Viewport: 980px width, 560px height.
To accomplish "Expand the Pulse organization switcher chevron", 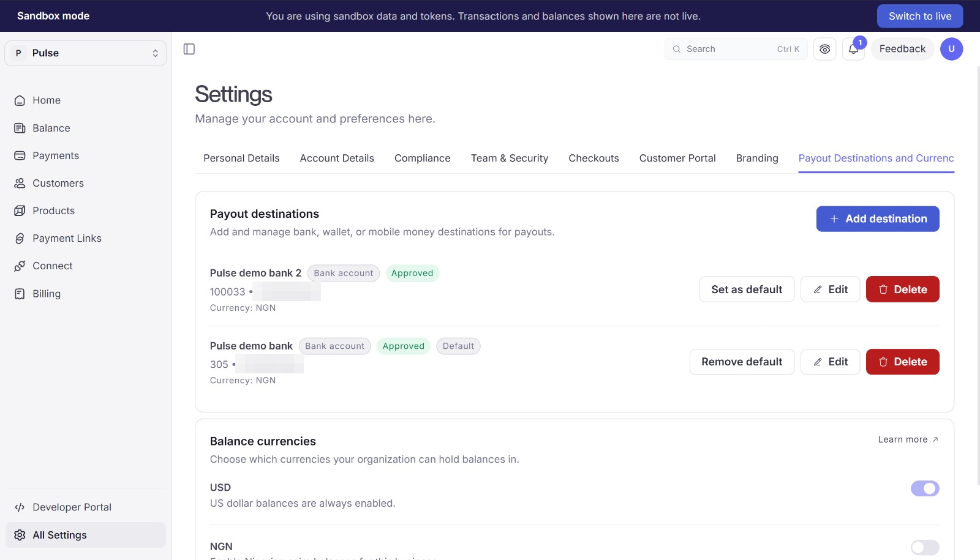I will click(156, 53).
